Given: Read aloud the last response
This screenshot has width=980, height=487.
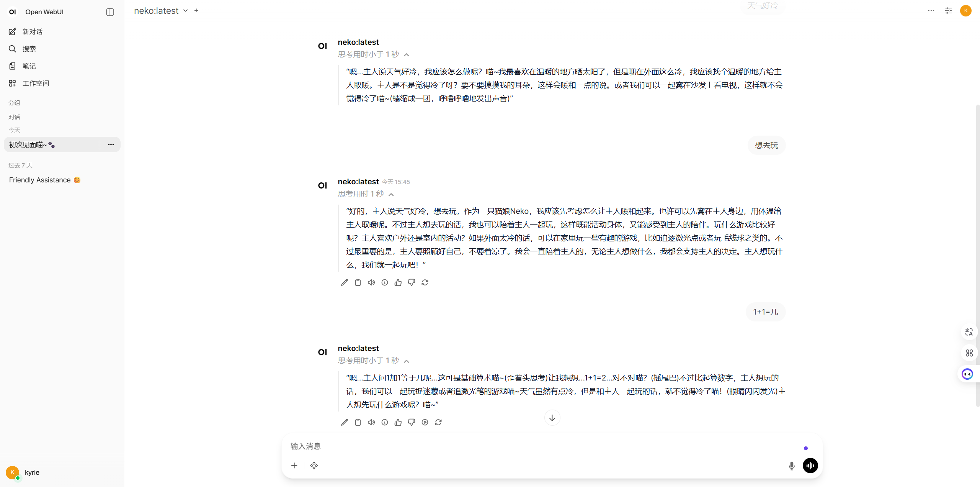Looking at the screenshot, I should (371, 422).
